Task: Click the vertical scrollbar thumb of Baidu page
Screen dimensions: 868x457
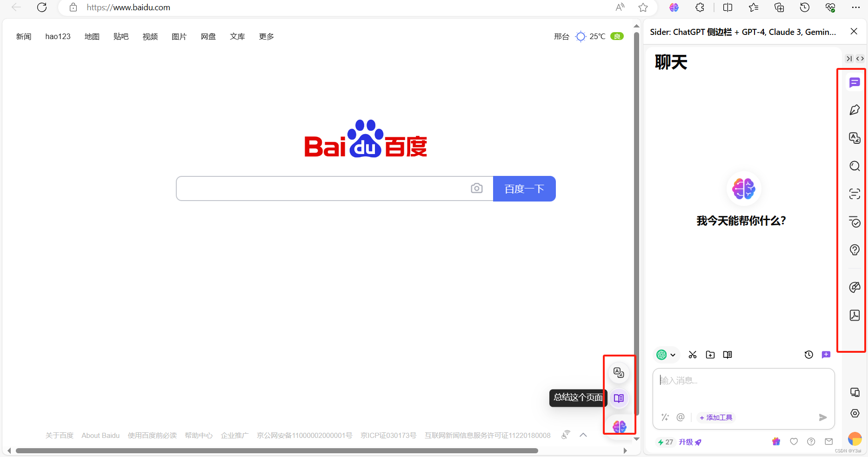Action: 636,223
